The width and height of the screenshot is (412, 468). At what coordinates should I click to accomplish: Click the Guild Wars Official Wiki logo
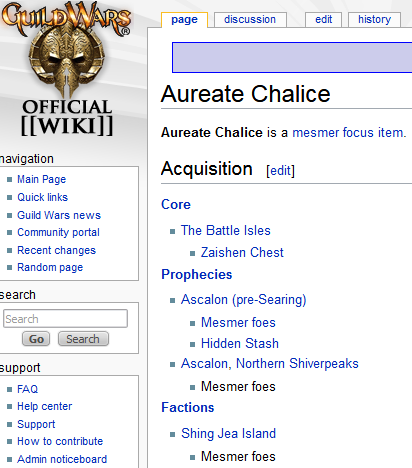[x=67, y=69]
